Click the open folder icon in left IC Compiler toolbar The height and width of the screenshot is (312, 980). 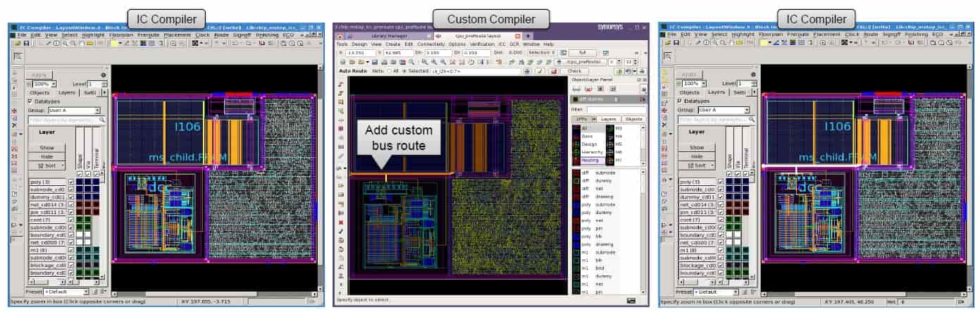[x=18, y=43]
